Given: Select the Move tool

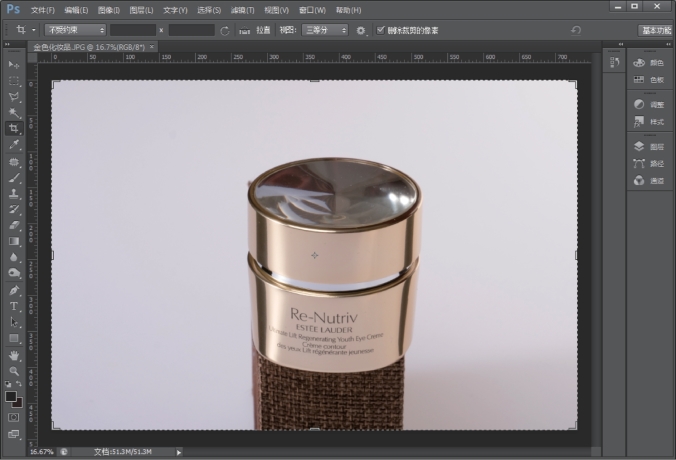Looking at the screenshot, I should click(x=14, y=65).
